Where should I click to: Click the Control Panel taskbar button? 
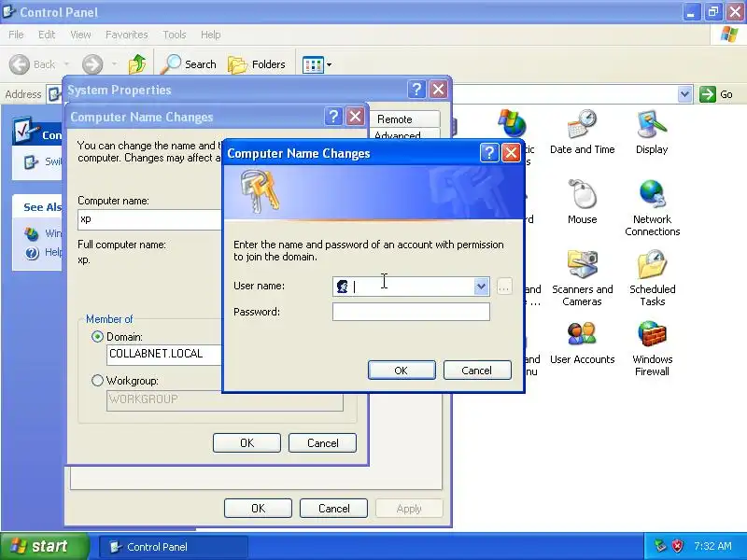pyautogui.click(x=174, y=547)
